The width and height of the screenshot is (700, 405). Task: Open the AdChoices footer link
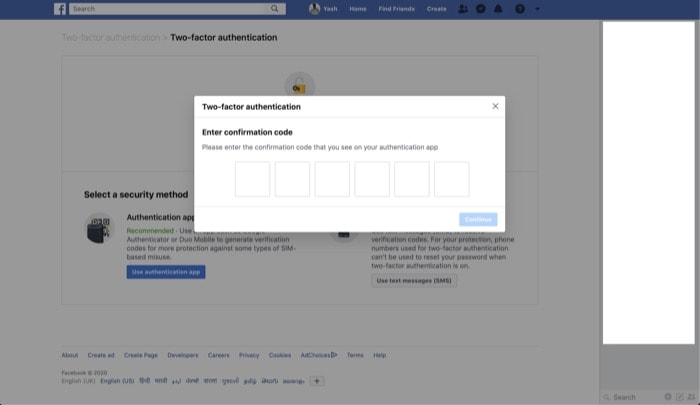tap(318, 355)
